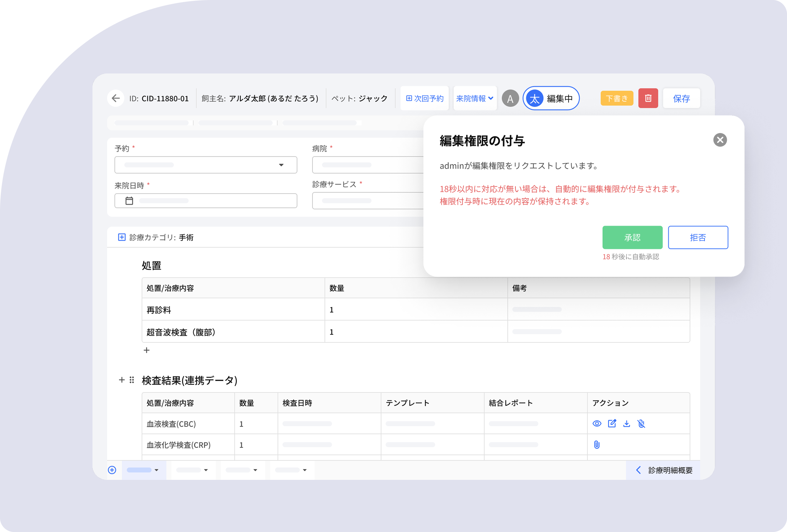Viewport: 787px width, 532px height.
Task: Click the crossed-out attachment icon for 血液検査(CBC)
Action: pyautogui.click(x=641, y=423)
